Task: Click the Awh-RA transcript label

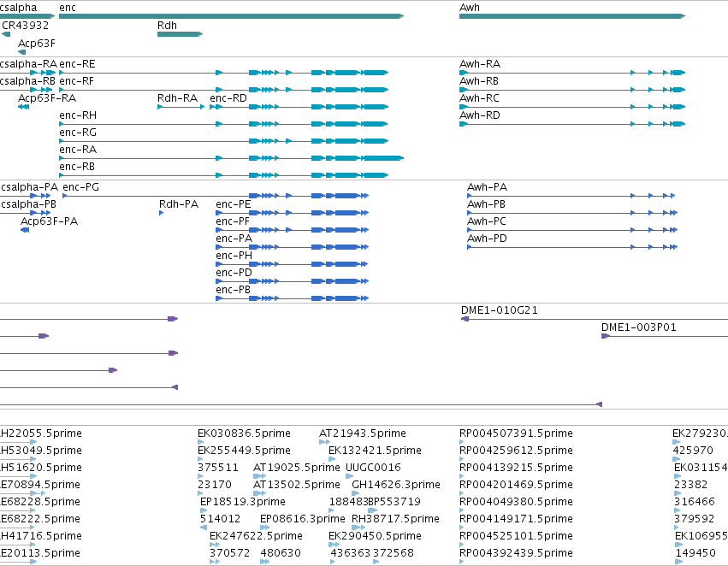Action: (480, 63)
